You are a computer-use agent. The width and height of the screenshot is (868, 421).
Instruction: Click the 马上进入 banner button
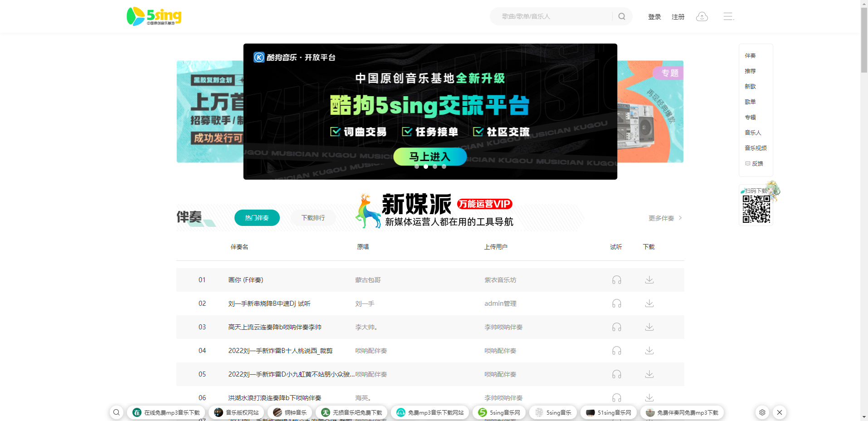click(x=430, y=157)
